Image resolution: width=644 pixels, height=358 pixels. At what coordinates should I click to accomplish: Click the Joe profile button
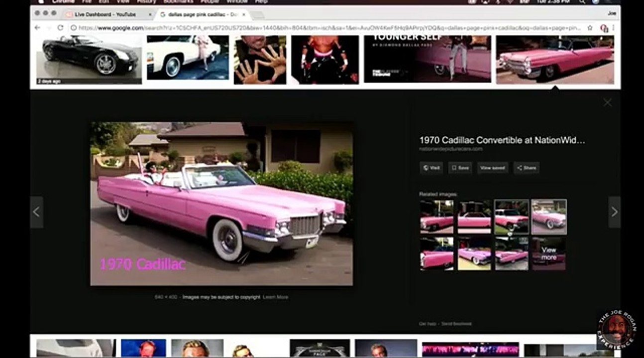click(612, 13)
